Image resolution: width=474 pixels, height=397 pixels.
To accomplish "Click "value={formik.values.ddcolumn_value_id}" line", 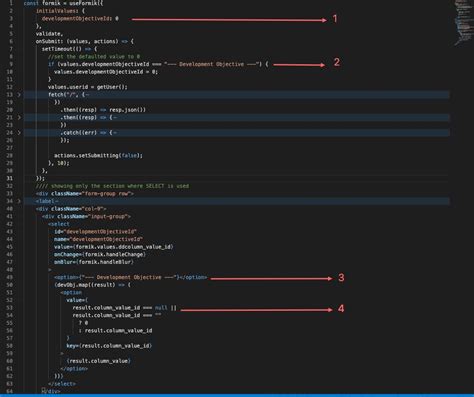I will point(114,247).
